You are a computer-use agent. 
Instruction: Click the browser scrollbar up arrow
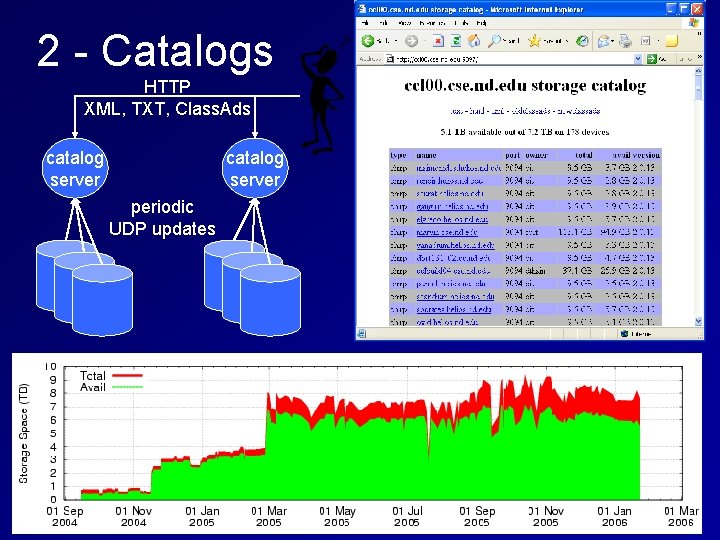pos(698,71)
